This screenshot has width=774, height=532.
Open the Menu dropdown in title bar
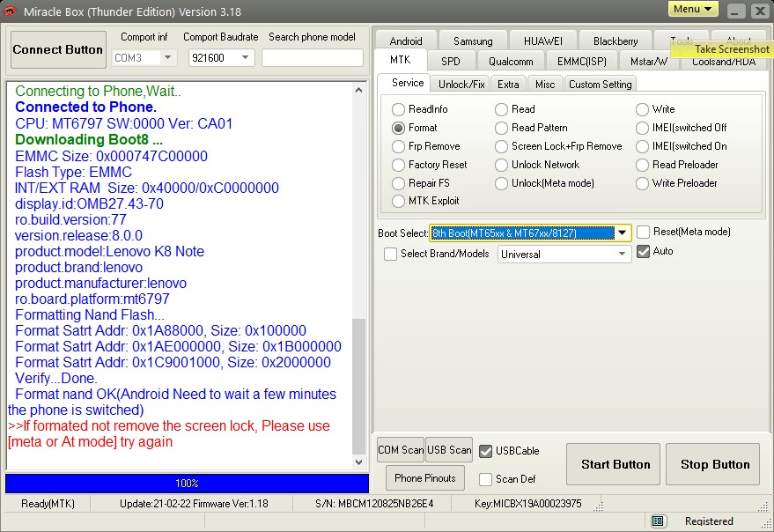coord(693,10)
